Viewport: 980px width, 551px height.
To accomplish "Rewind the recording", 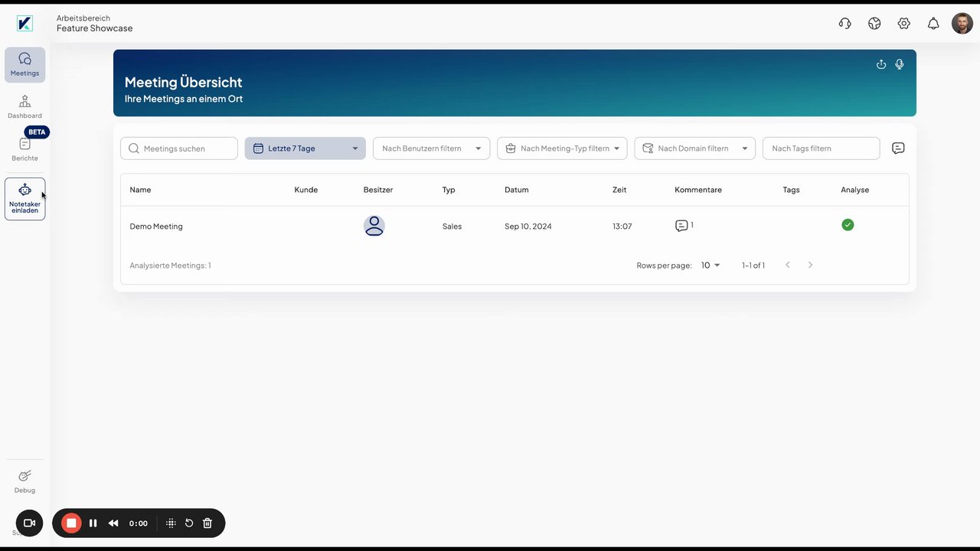I will point(113,523).
